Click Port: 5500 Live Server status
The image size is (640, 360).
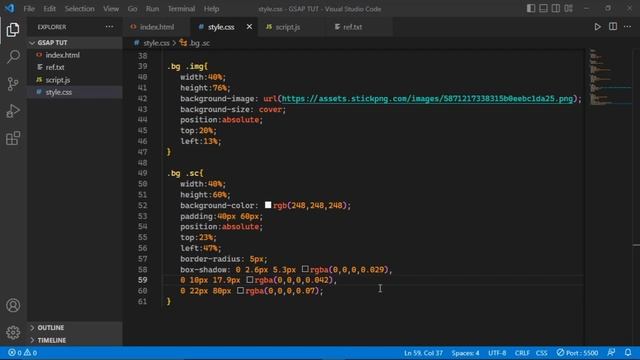coord(578,353)
